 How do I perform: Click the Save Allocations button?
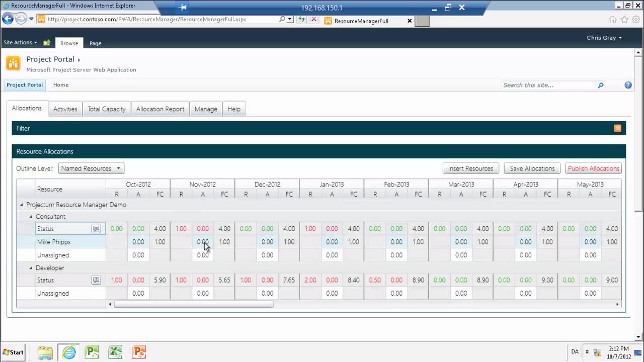click(x=532, y=168)
